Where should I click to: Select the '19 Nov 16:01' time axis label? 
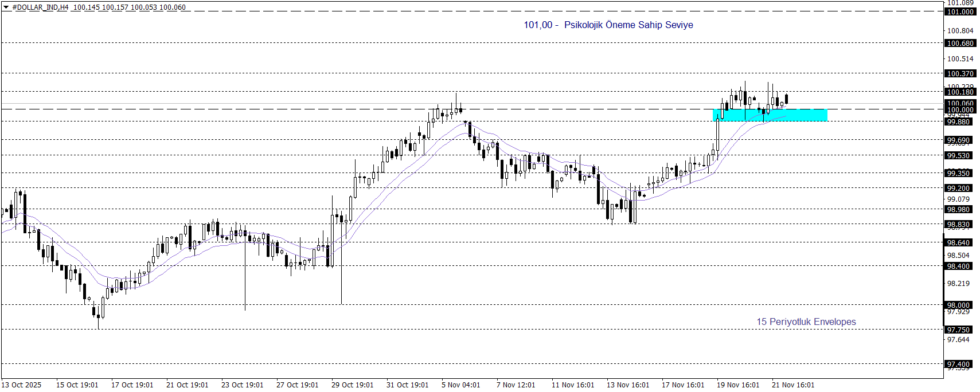click(737, 385)
